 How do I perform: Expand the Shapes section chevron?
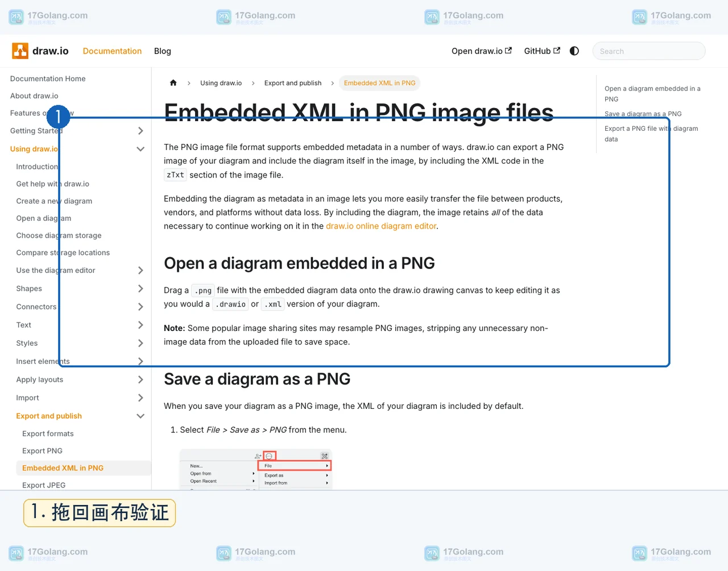click(x=140, y=289)
